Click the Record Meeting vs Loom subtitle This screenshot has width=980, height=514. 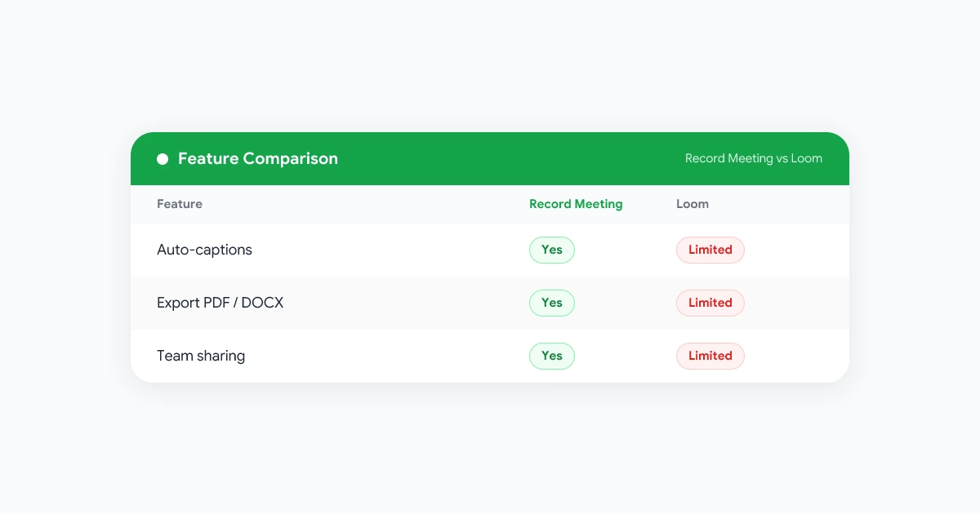754,159
